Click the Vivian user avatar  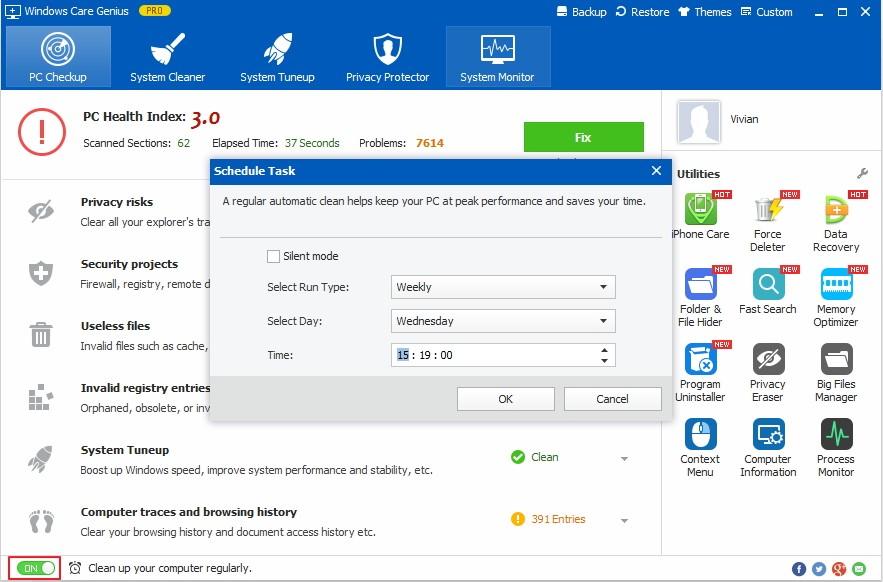click(x=698, y=121)
